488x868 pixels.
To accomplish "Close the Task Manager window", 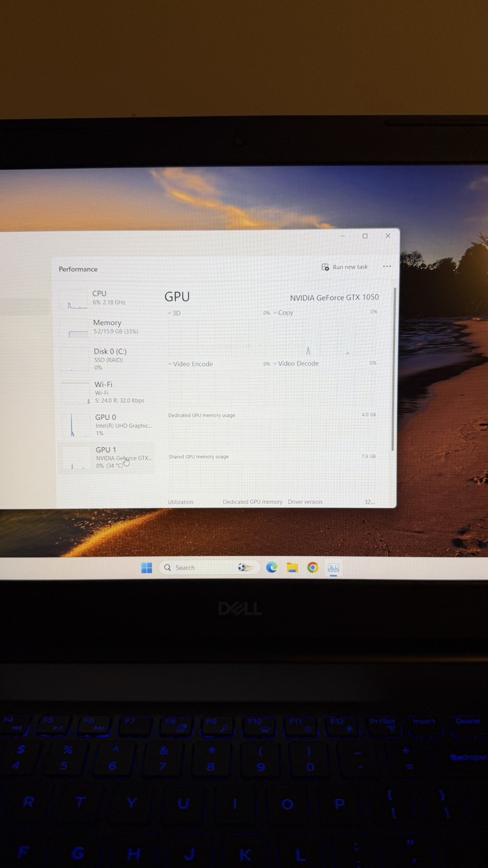I will click(x=388, y=236).
